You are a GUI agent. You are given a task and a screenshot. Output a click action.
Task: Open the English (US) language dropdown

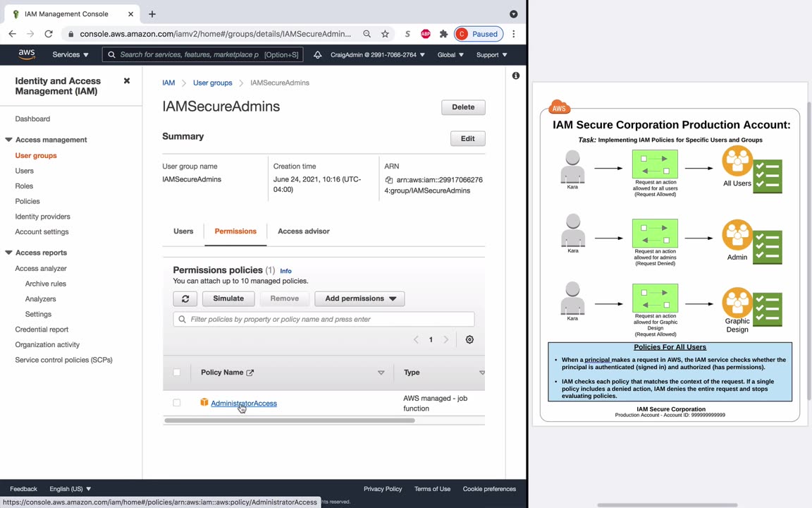coord(70,489)
